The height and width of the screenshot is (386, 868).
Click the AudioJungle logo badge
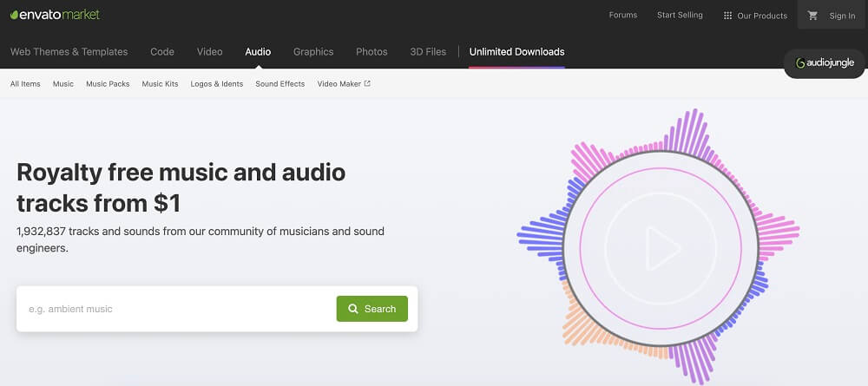(x=825, y=63)
